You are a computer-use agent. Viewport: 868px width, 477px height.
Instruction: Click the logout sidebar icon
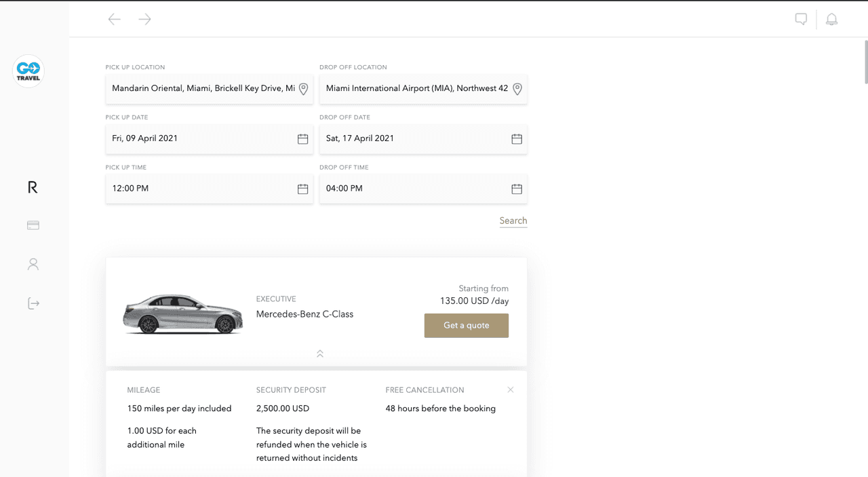coord(33,303)
